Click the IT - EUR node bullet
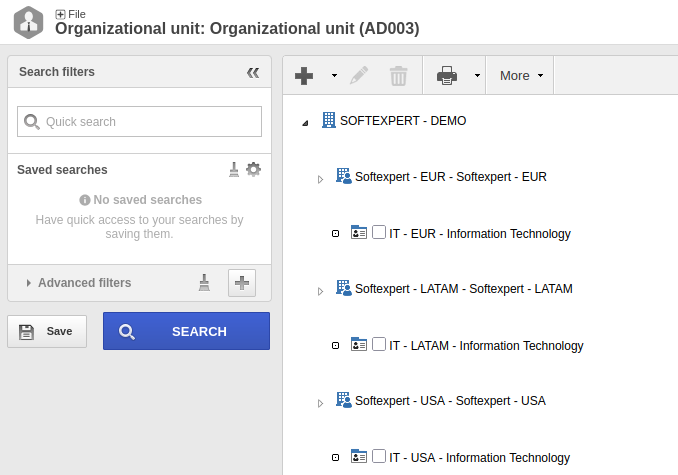Screen dimensions: 678x475 336,234
